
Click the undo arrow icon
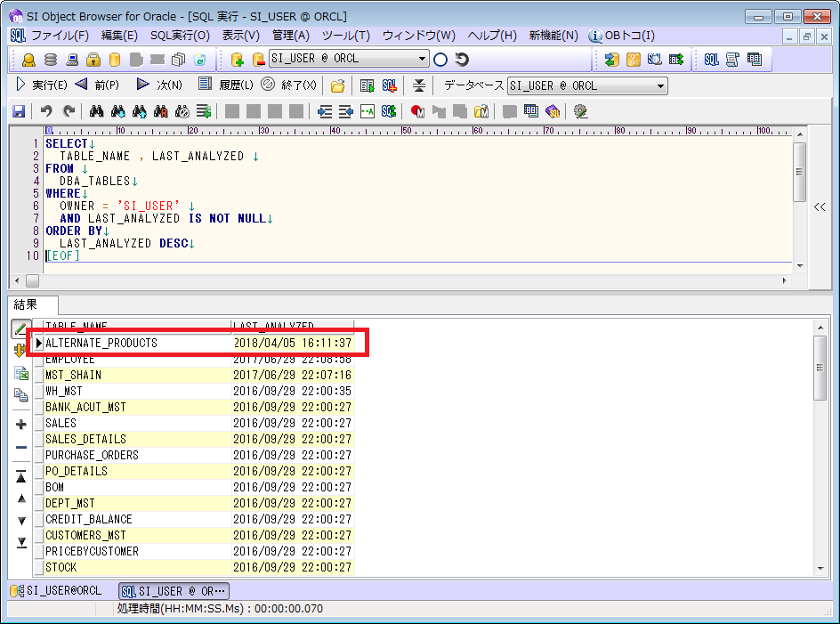46,111
